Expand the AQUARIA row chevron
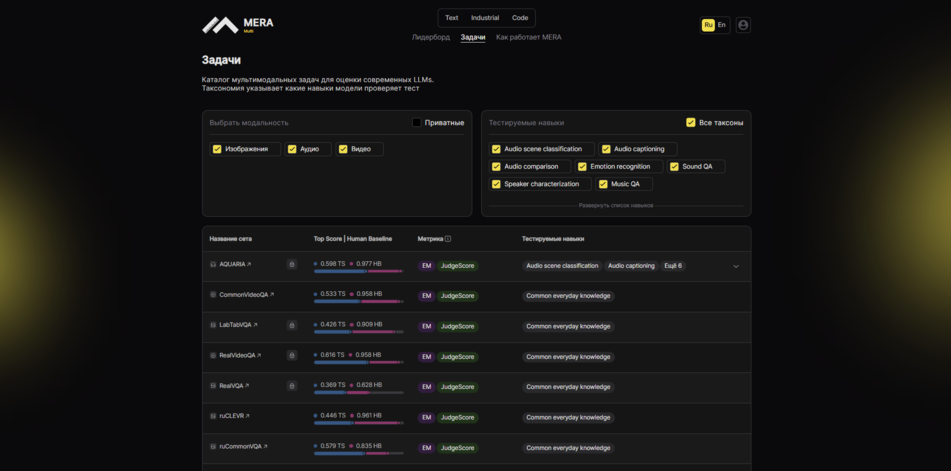The width and height of the screenshot is (951, 471). [736, 266]
